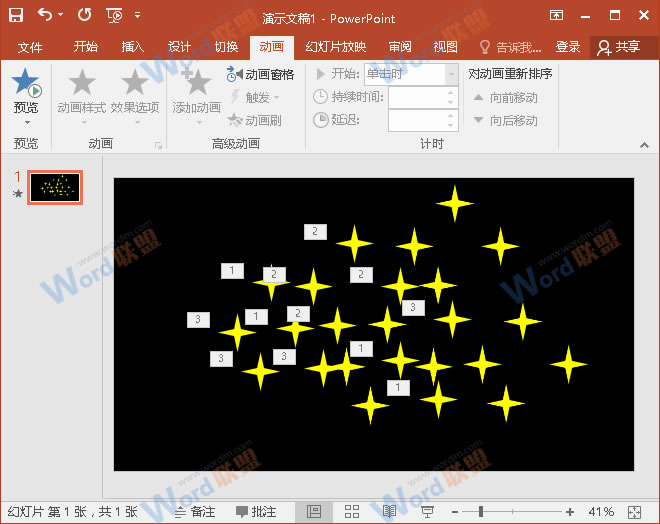
Task: Toggle Normal view button in status bar
Action: [314, 511]
